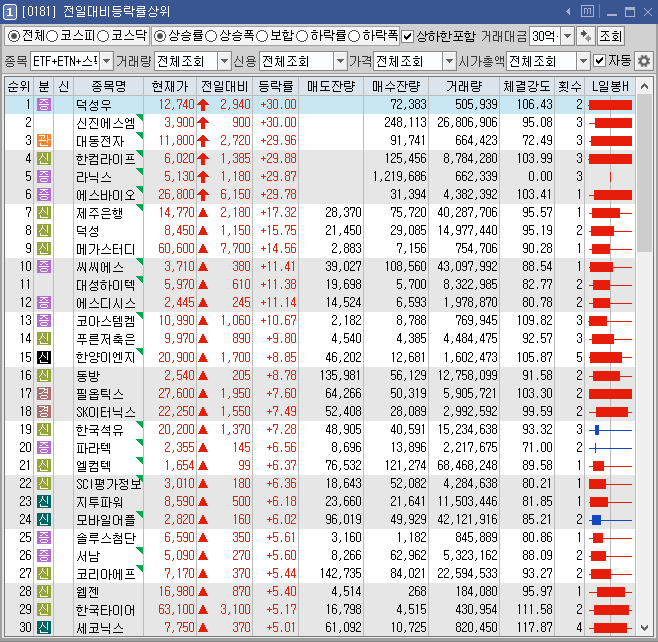This screenshot has width=658, height=642.
Task: Toggle the 자동 auto-refresh checkbox
Action: (599, 61)
